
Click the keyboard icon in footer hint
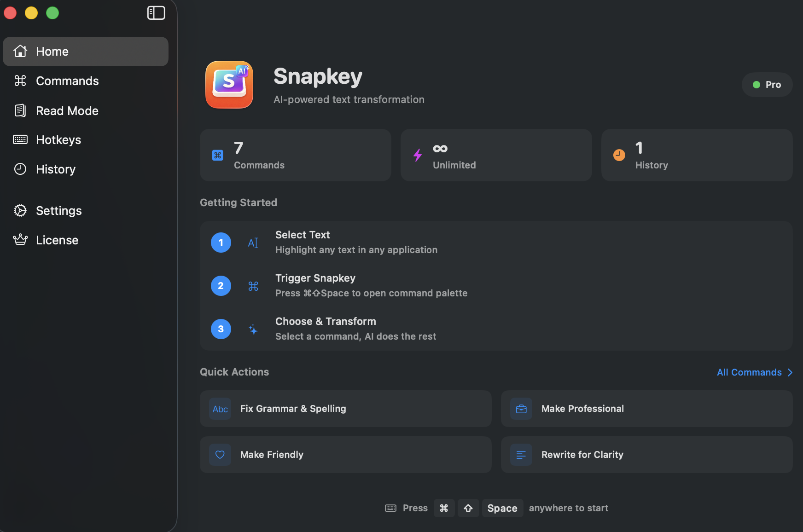(390, 508)
